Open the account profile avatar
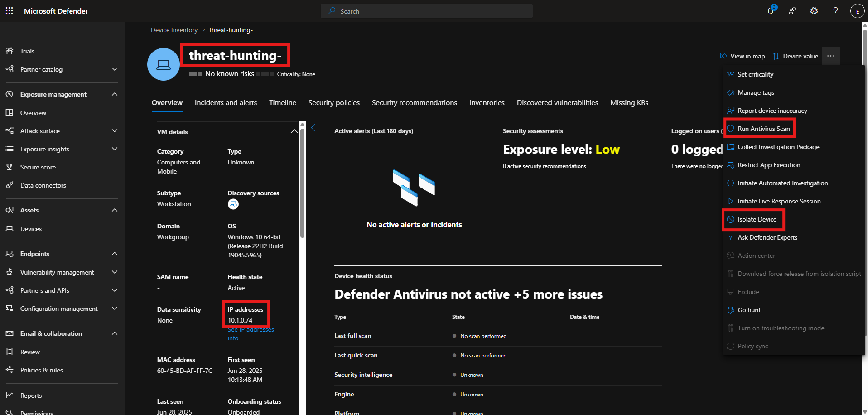The height and width of the screenshot is (415, 868). click(x=857, y=11)
